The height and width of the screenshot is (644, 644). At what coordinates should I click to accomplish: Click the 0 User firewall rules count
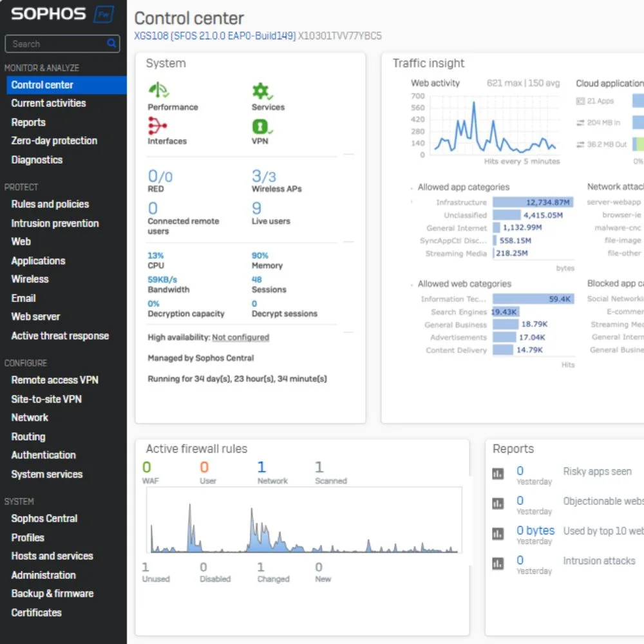point(204,468)
